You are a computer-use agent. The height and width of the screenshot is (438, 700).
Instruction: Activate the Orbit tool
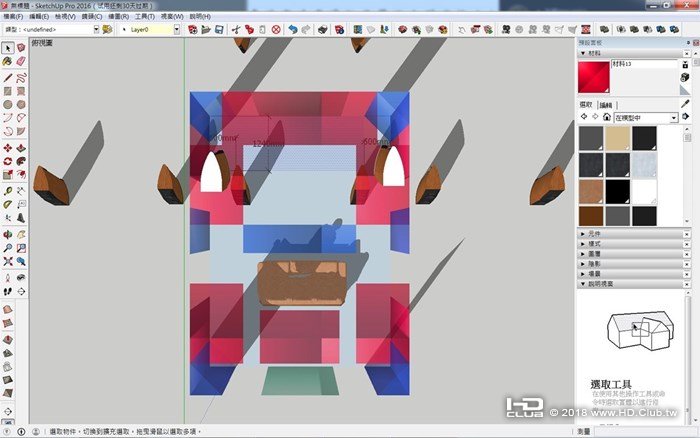tap(8, 234)
